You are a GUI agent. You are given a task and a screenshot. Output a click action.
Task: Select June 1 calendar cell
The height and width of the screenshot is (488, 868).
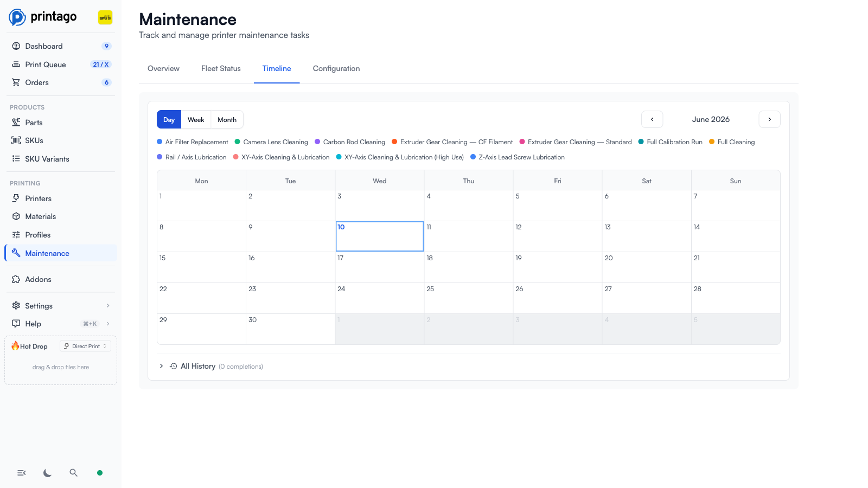pyautogui.click(x=202, y=206)
